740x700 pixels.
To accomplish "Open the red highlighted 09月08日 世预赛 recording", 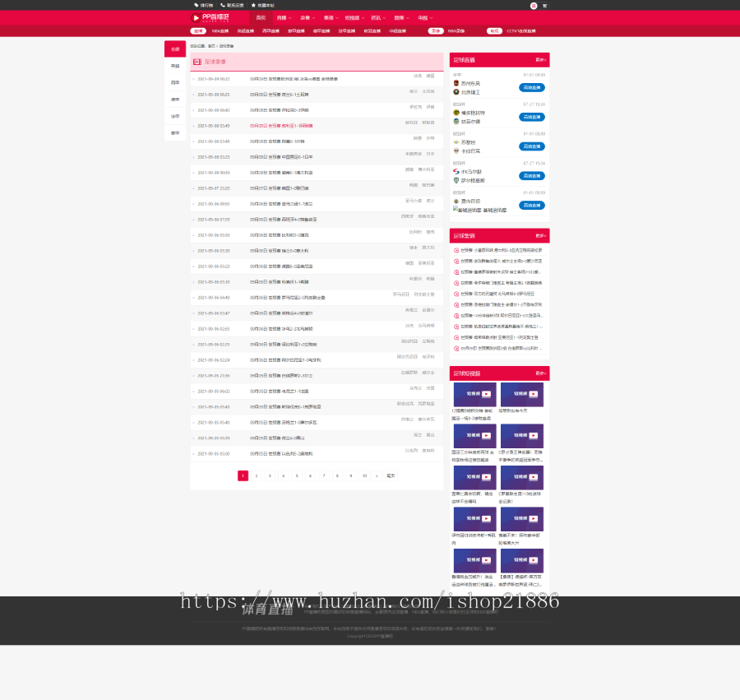I will coord(281,126).
